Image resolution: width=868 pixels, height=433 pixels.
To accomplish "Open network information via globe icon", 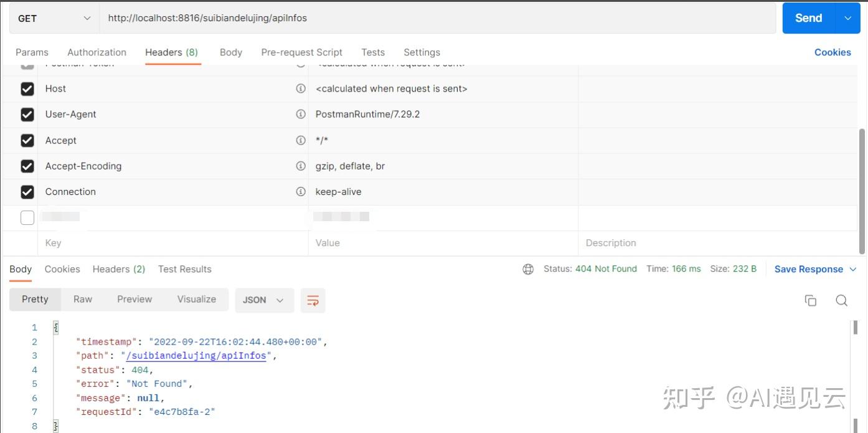I will [528, 269].
